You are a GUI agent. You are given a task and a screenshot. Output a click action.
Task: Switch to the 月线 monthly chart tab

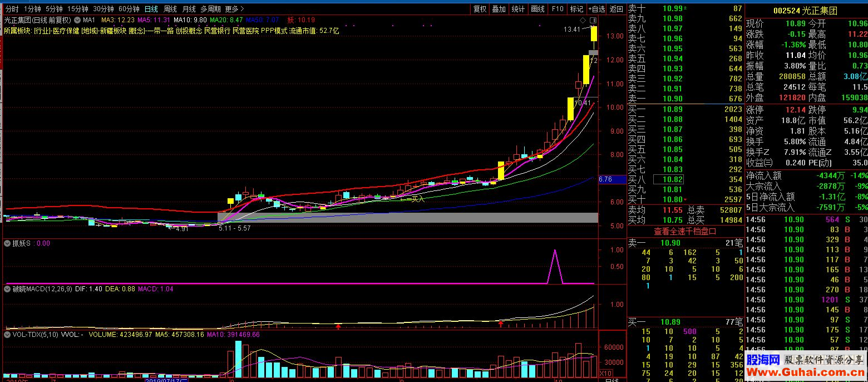click(x=189, y=9)
